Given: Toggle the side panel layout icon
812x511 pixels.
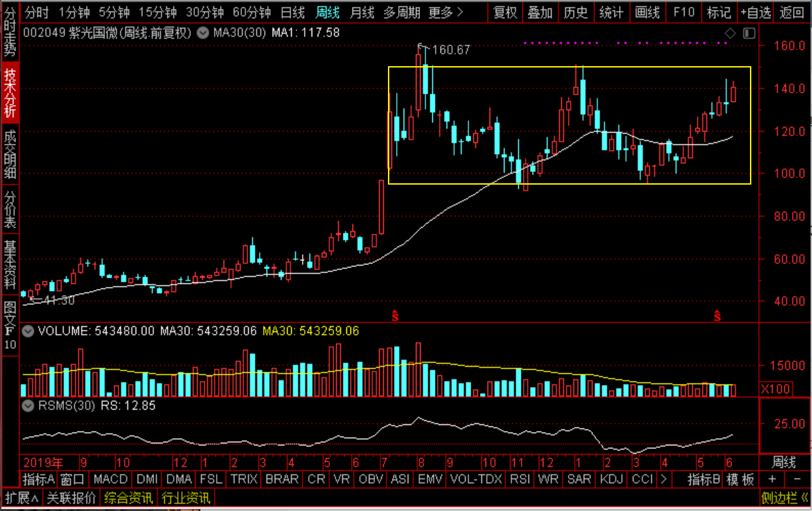Looking at the screenshot, I should tap(749, 33).
